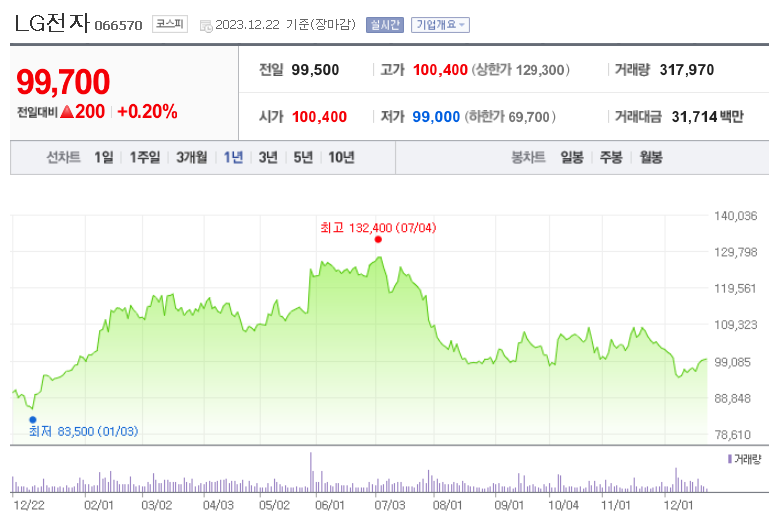Click the red 최고 high point marker
Screen dimensions: 769x526
pos(378,239)
